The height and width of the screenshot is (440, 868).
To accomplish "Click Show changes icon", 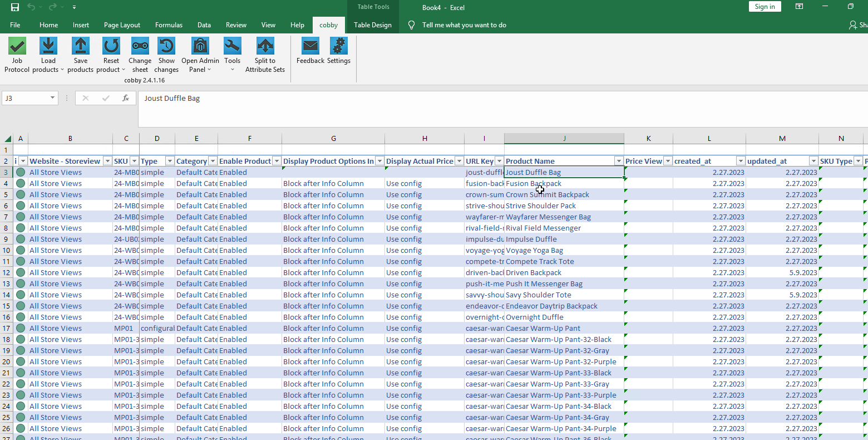I will pos(166,46).
